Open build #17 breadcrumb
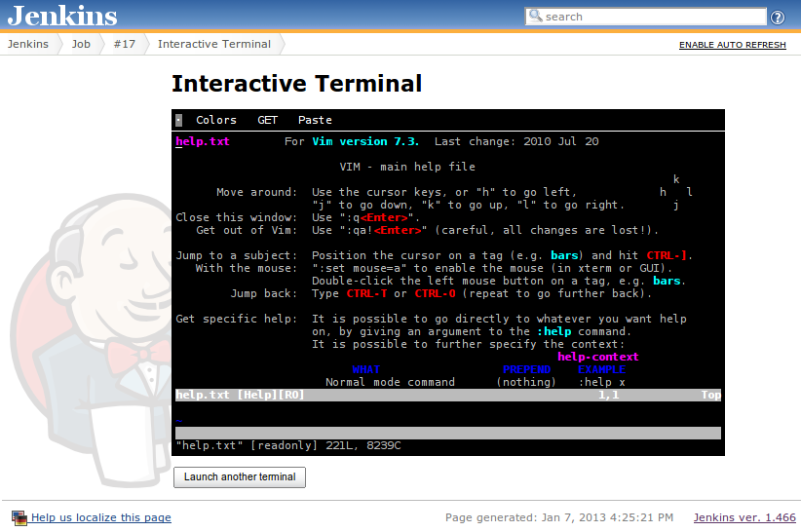 [x=125, y=44]
